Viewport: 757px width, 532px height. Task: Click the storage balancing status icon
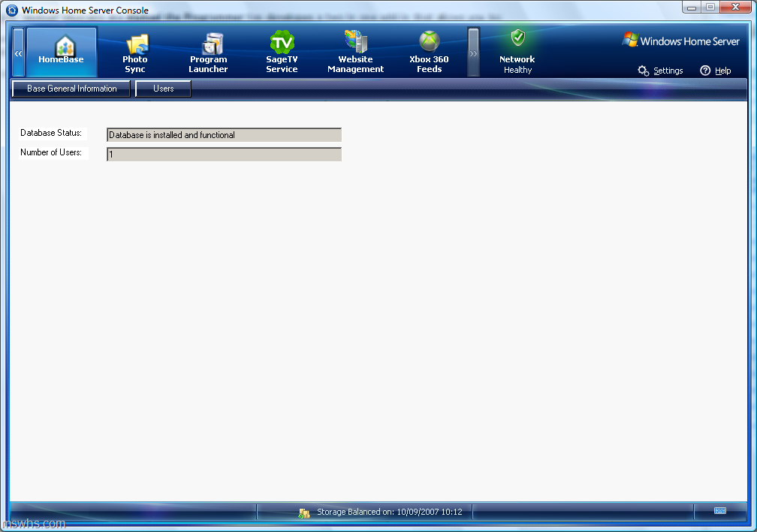coord(304,513)
